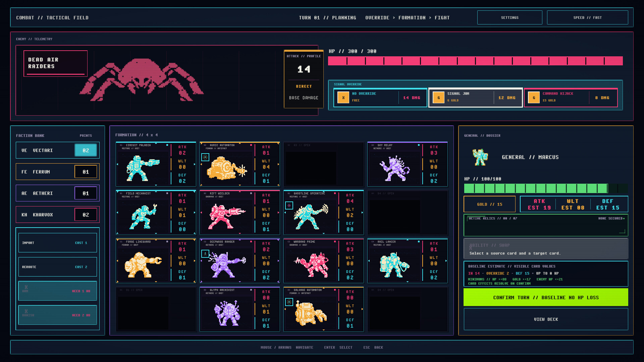The height and width of the screenshot is (362, 644).
Task: Select the Kharvox faction bank row
Action: point(58,215)
